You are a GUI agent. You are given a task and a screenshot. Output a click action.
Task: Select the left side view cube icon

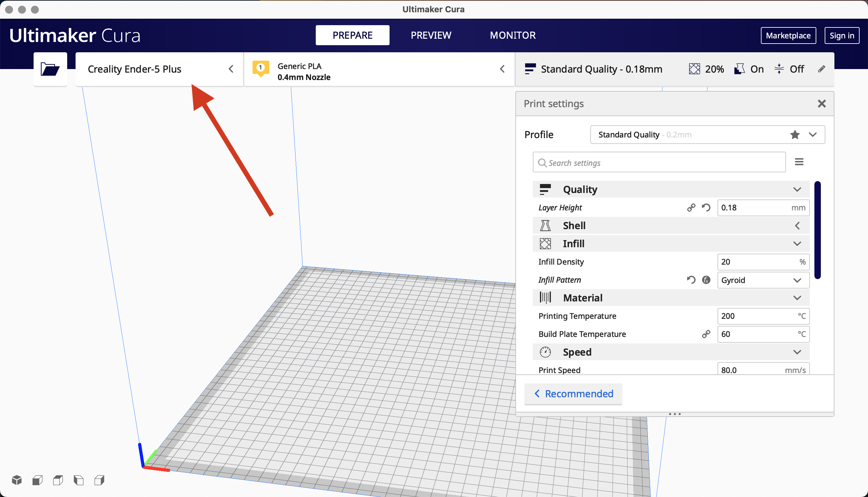78,480
